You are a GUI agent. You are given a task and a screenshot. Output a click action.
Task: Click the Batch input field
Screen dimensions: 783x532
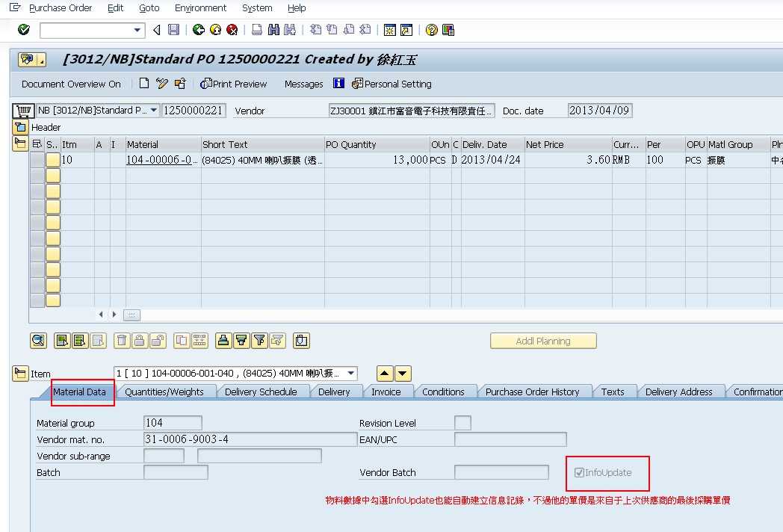pos(176,472)
